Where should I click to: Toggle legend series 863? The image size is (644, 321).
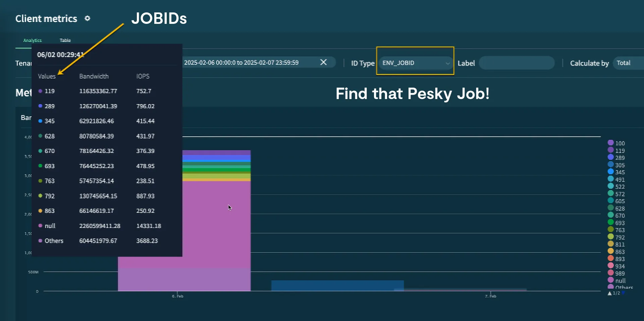(x=616, y=251)
